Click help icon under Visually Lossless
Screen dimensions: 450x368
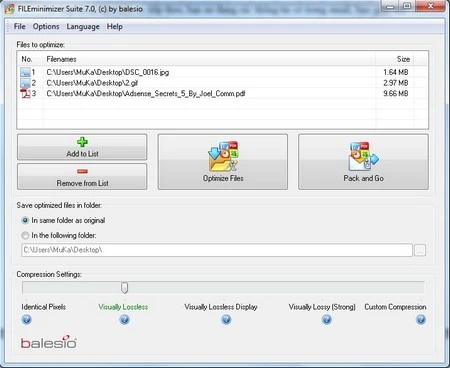(124, 320)
